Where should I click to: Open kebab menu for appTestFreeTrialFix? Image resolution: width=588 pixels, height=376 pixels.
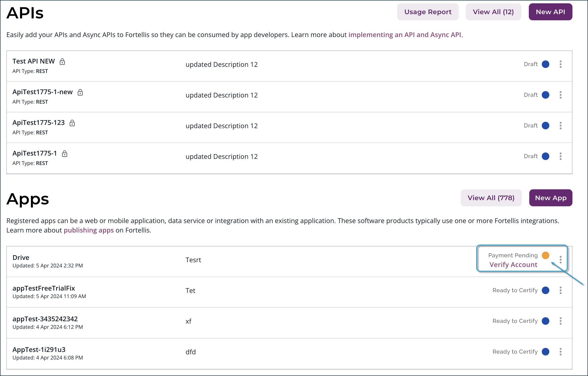point(560,290)
